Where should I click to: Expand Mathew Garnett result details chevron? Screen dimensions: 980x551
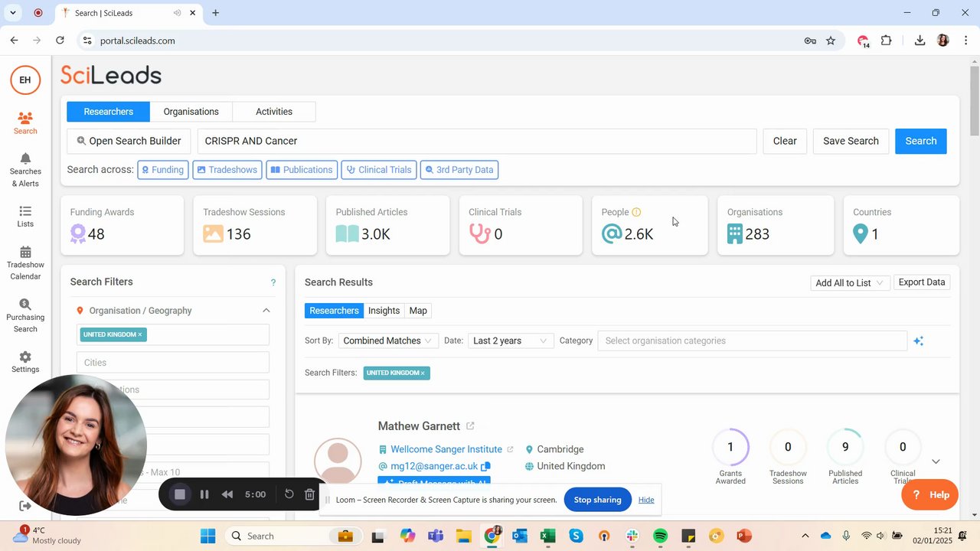pos(936,461)
